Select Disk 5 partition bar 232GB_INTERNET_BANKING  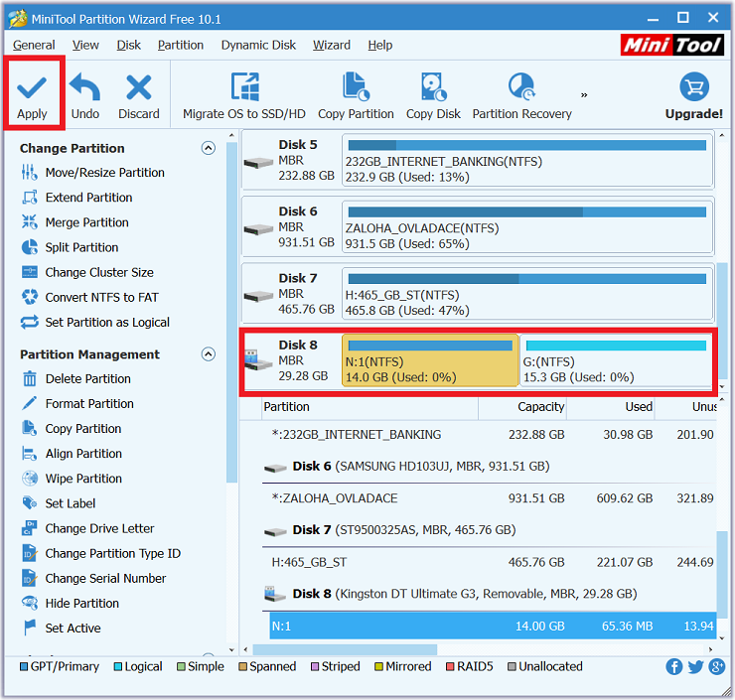click(x=527, y=160)
